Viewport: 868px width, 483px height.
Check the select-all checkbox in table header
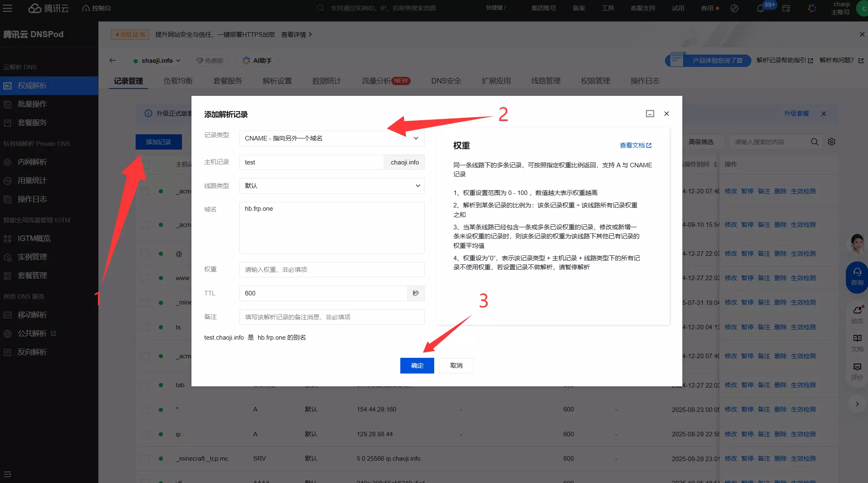[144, 164]
